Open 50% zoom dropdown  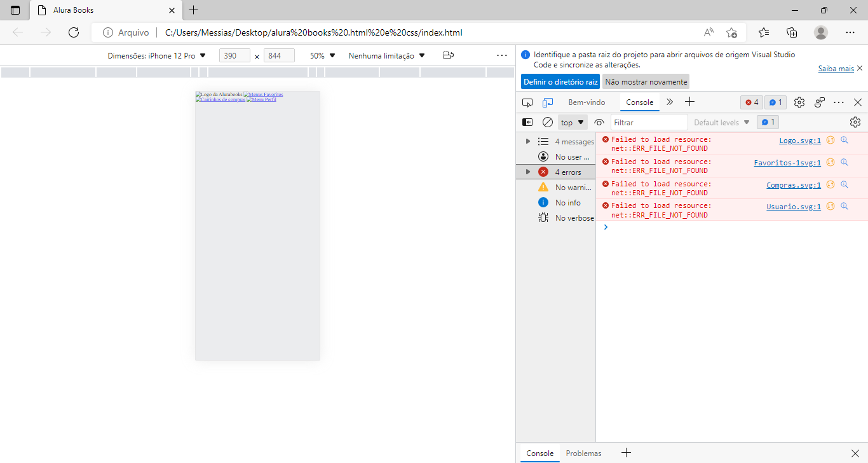click(x=322, y=55)
